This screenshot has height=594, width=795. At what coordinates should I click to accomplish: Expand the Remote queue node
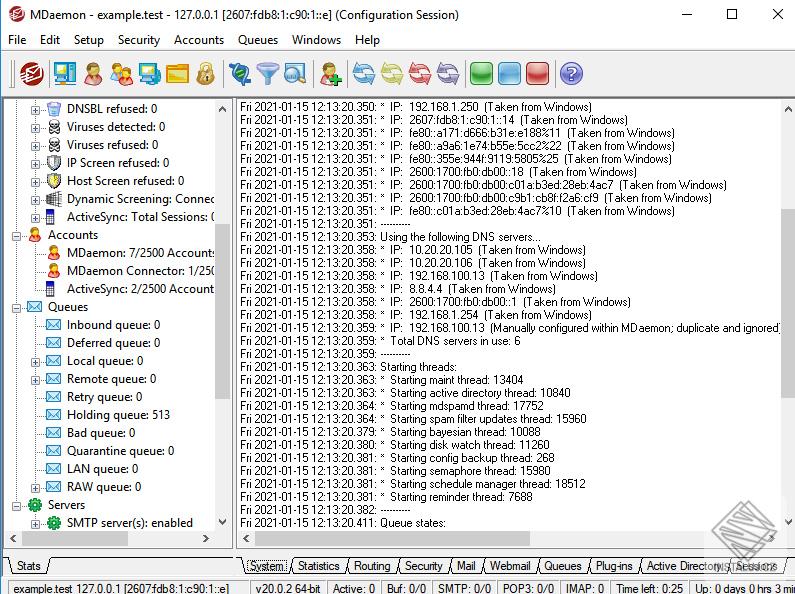35,380
